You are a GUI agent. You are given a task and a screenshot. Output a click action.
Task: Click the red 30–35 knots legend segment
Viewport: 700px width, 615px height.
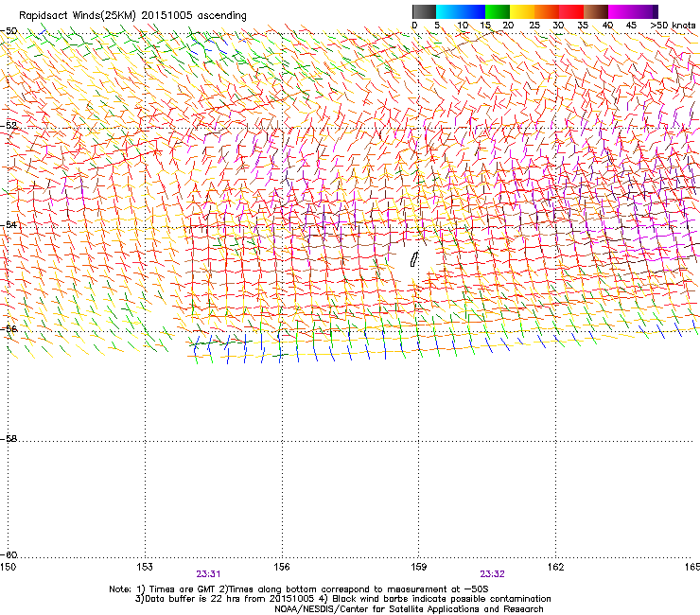tap(571, 11)
